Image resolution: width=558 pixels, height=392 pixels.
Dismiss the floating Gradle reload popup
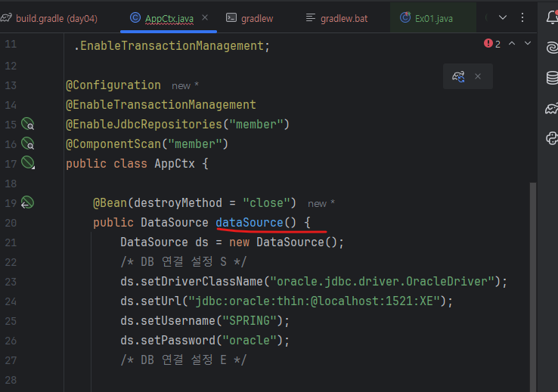tap(478, 76)
